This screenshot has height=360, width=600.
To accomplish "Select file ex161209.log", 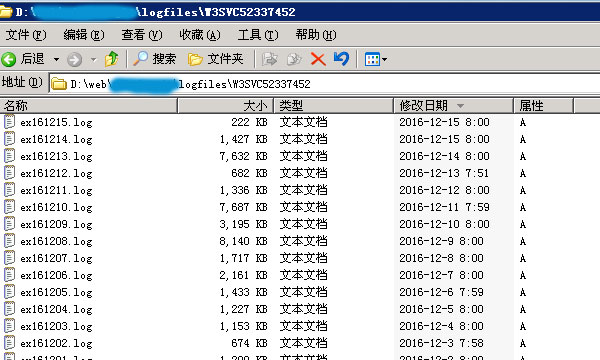I will (x=56, y=224).
